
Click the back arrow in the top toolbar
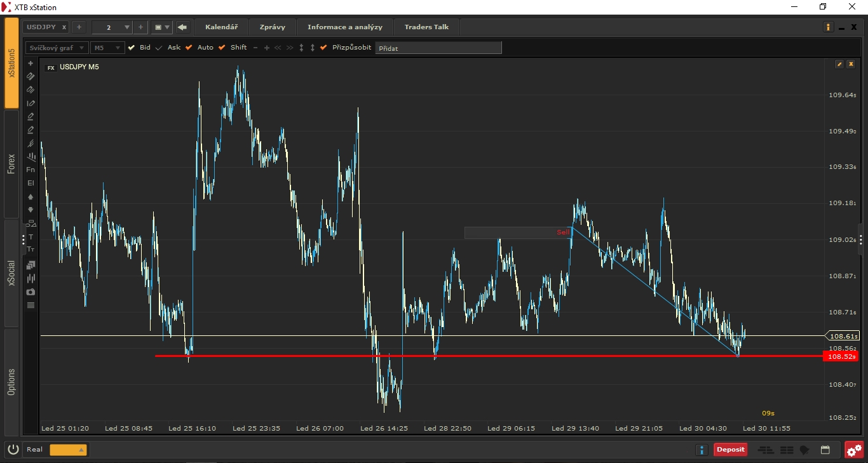pyautogui.click(x=182, y=27)
